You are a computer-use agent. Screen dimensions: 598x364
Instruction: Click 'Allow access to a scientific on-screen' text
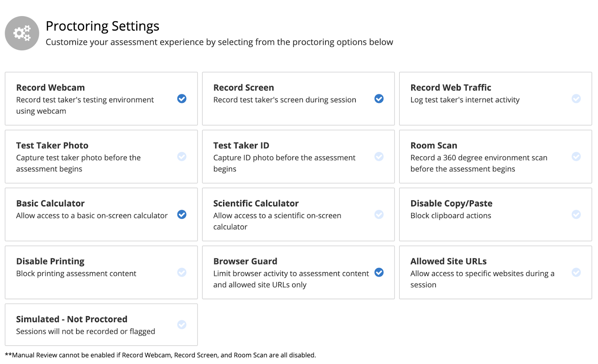[x=277, y=221]
